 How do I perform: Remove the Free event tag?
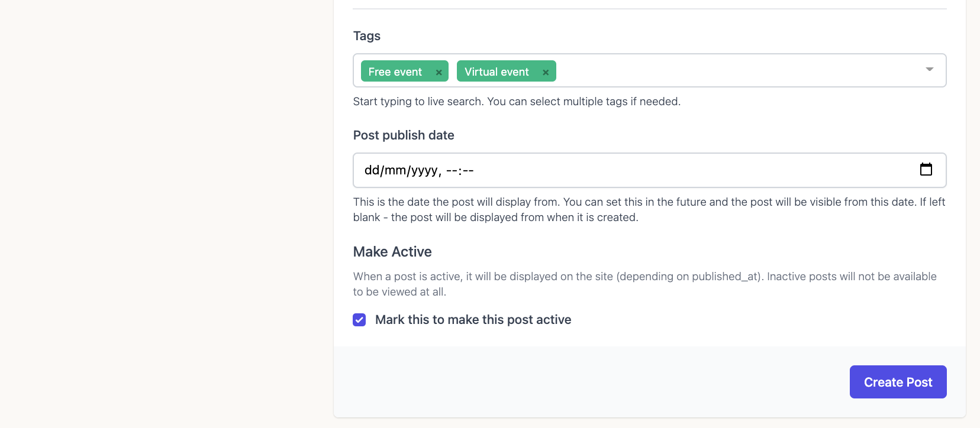(x=439, y=72)
